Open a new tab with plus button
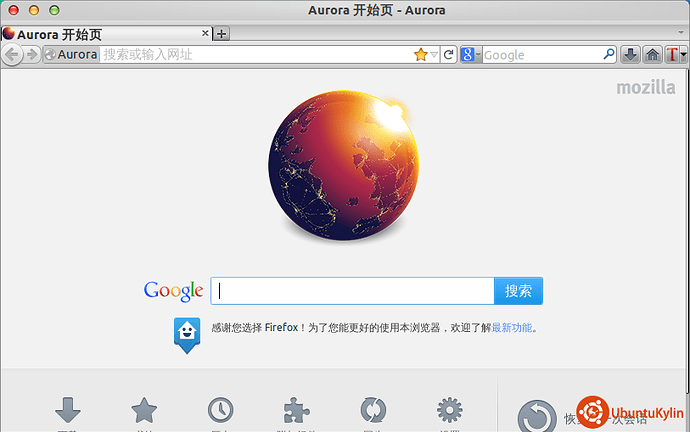The image size is (690, 432). click(221, 34)
